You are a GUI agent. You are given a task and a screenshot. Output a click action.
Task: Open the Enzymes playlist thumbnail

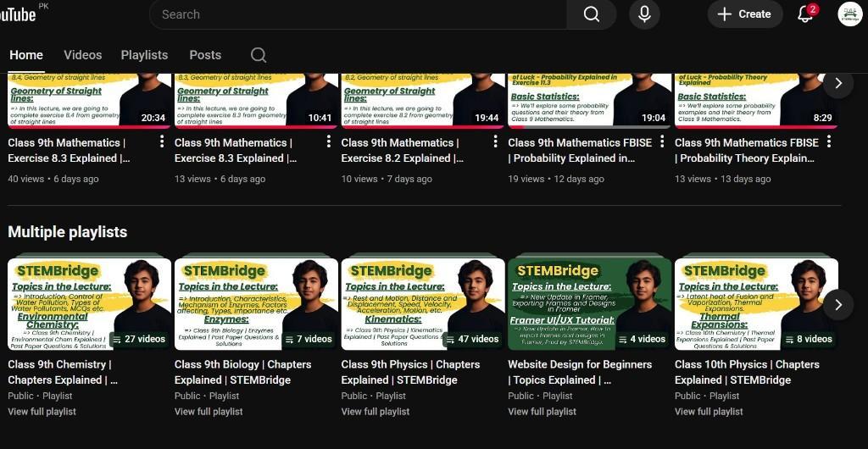(x=256, y=304)
